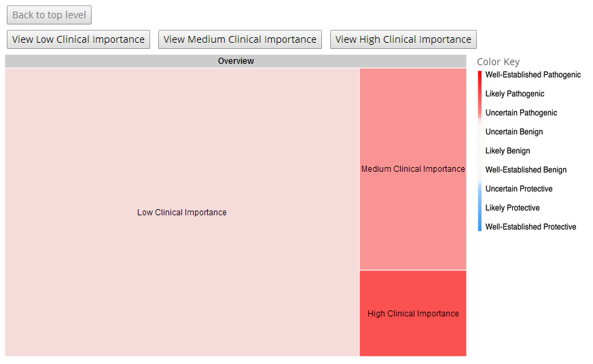The height and width of the screenshot is (364, 593).
Task: Open the Medium Clinical Importance treemap tile
Action: pos(413,169)
